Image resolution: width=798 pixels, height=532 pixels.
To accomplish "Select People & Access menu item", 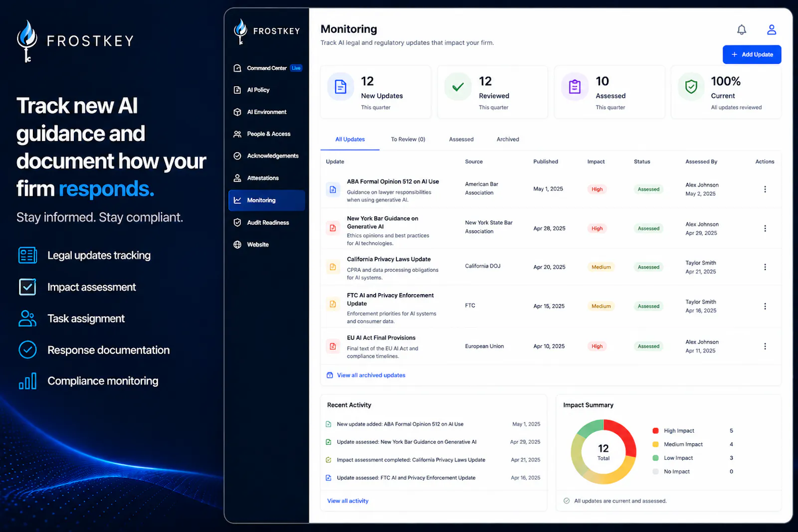I will coord(268,134).
